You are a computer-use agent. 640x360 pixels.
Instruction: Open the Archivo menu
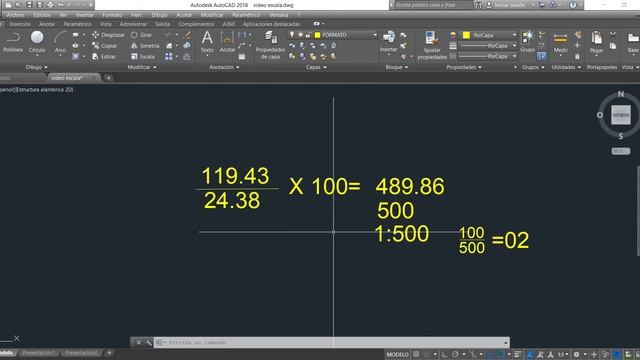point(15,15)
